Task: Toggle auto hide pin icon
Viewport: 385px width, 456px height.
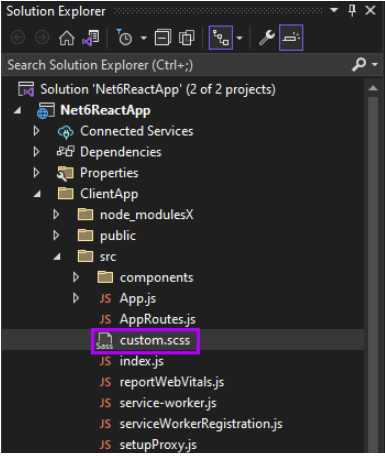Action: pos(352,11)
